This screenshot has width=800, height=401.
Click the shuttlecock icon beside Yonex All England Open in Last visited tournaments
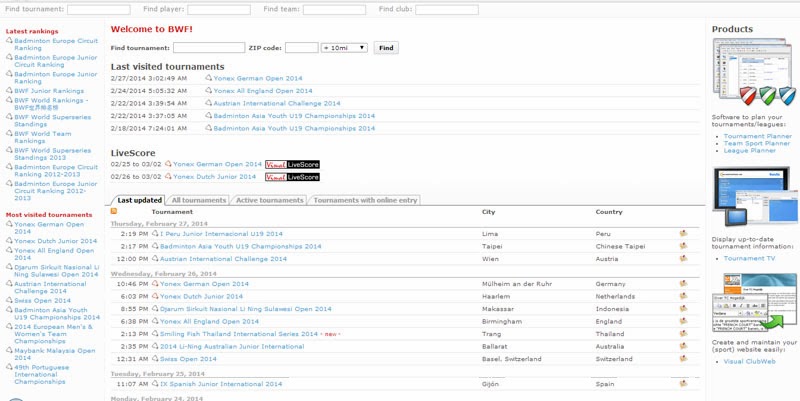coord(208,90)
